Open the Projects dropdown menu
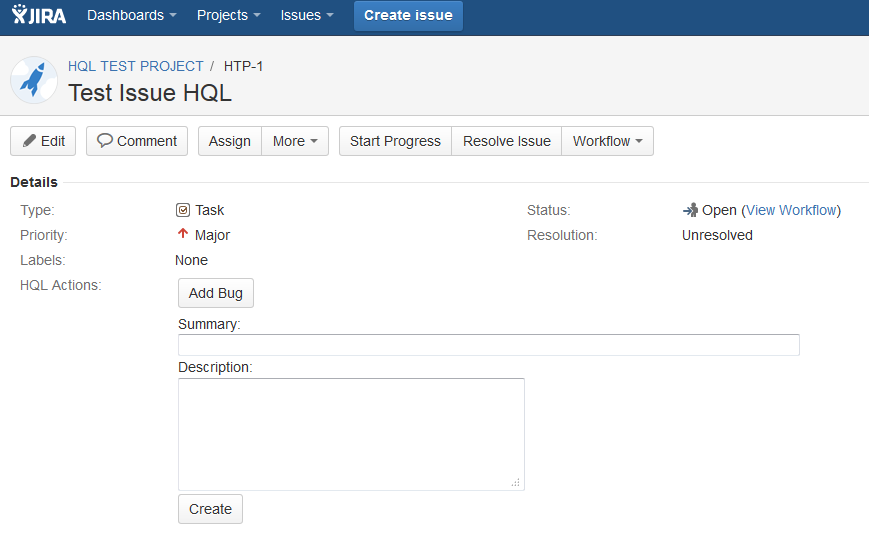 (228, 15)
